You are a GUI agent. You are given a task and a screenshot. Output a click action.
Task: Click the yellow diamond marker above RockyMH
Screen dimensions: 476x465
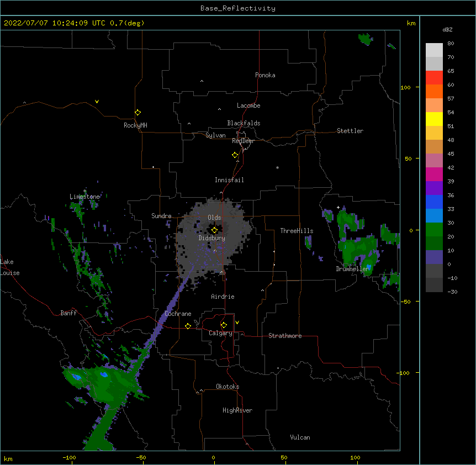click(x=137, y=113)
